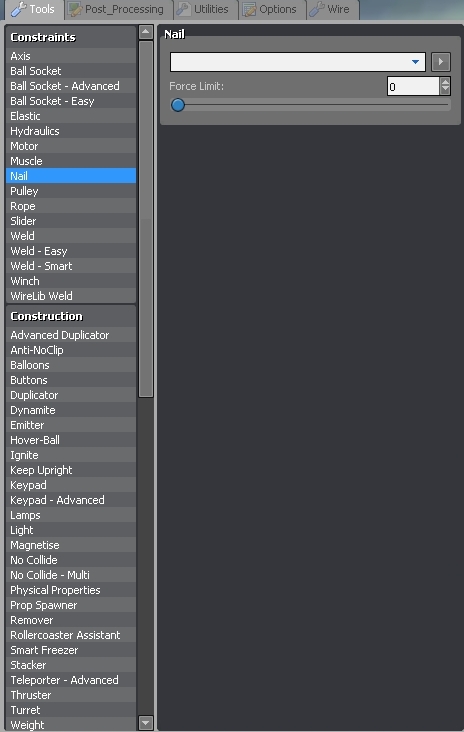Select the Light tool
The image size is (464, 732).
[71, 530]
